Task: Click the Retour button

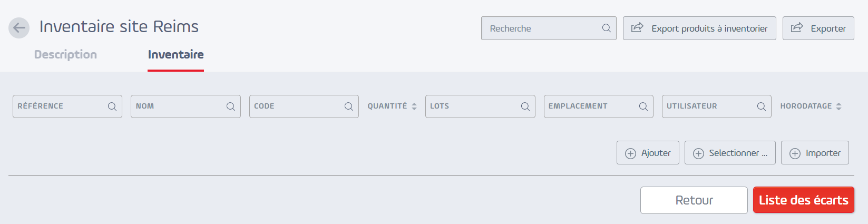Action: (694, 200)
